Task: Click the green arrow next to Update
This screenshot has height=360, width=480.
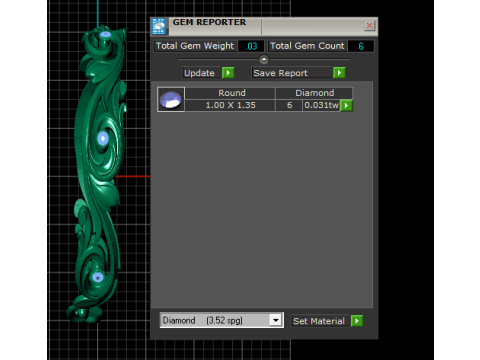Action: tap(228, 73)
